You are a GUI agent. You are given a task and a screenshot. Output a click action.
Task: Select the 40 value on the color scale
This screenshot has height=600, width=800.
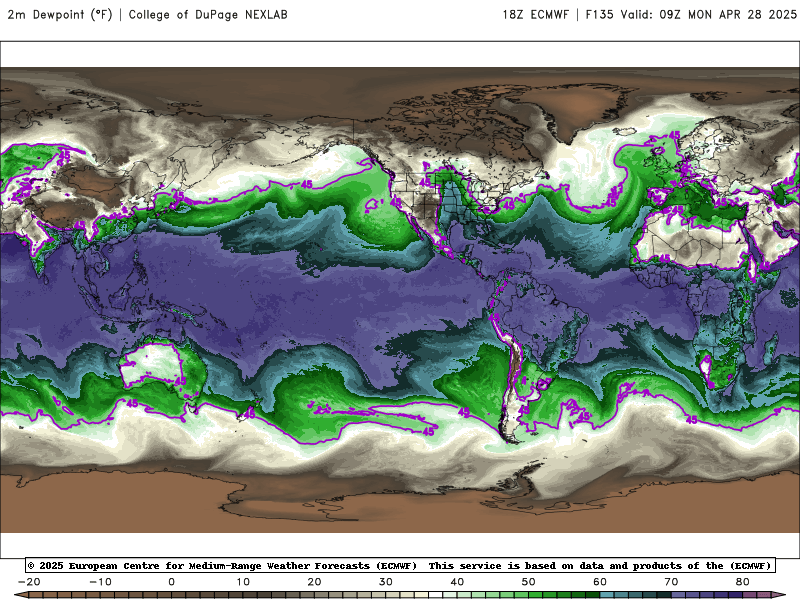click(457, 582)
